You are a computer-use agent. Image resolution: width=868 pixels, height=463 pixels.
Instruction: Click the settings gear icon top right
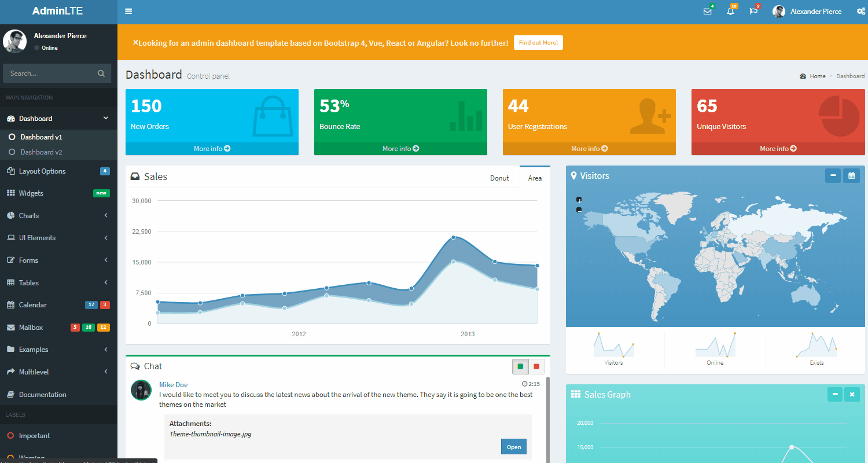(x=861, y=11)
